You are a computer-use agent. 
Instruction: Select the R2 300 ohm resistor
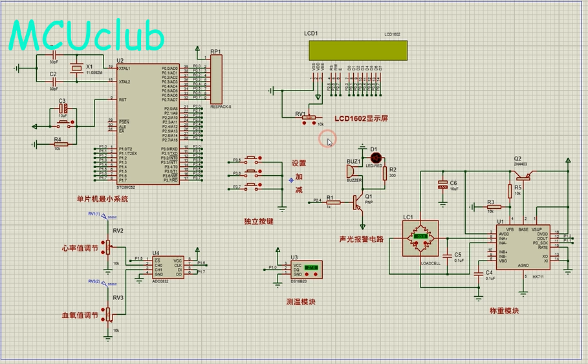point(385,173)
